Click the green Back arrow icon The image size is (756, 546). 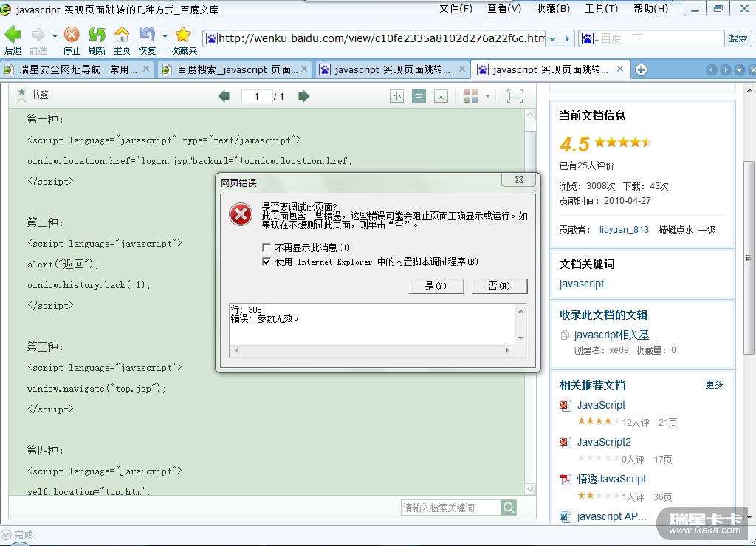tap(13, 35)
